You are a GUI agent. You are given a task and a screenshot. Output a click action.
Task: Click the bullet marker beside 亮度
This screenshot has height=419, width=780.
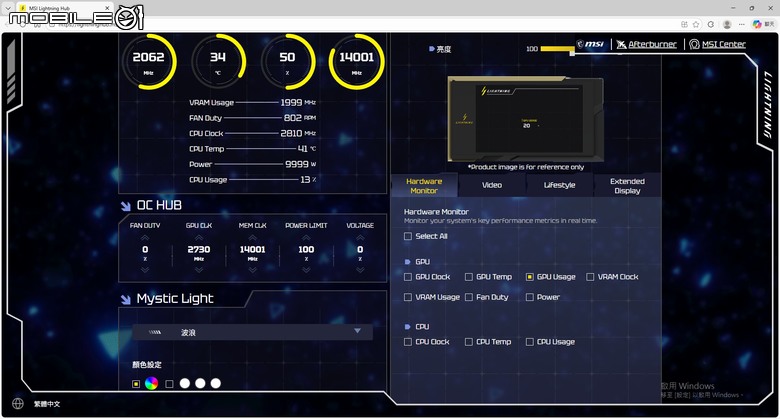(431, 49)
